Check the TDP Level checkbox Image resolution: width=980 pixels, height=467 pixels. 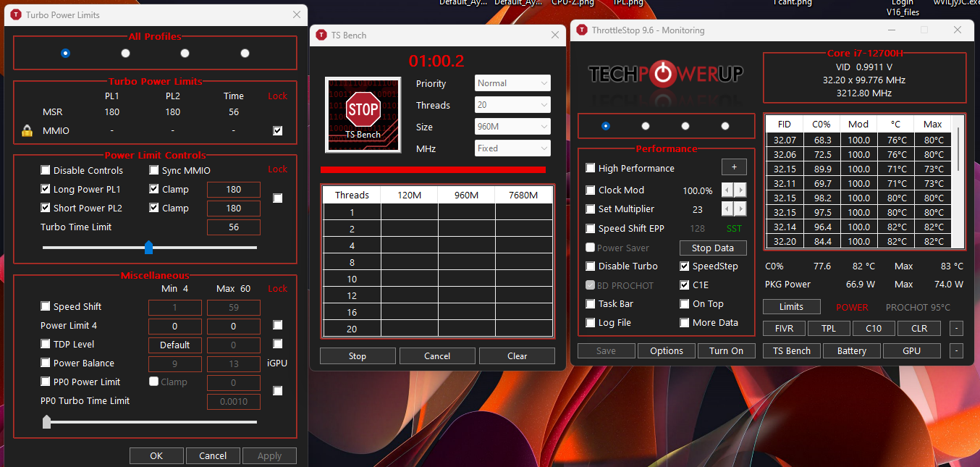46,344
